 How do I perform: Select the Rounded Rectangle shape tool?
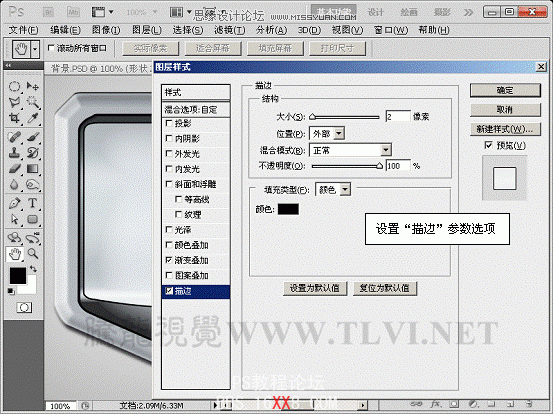click(x=32, y=219)
